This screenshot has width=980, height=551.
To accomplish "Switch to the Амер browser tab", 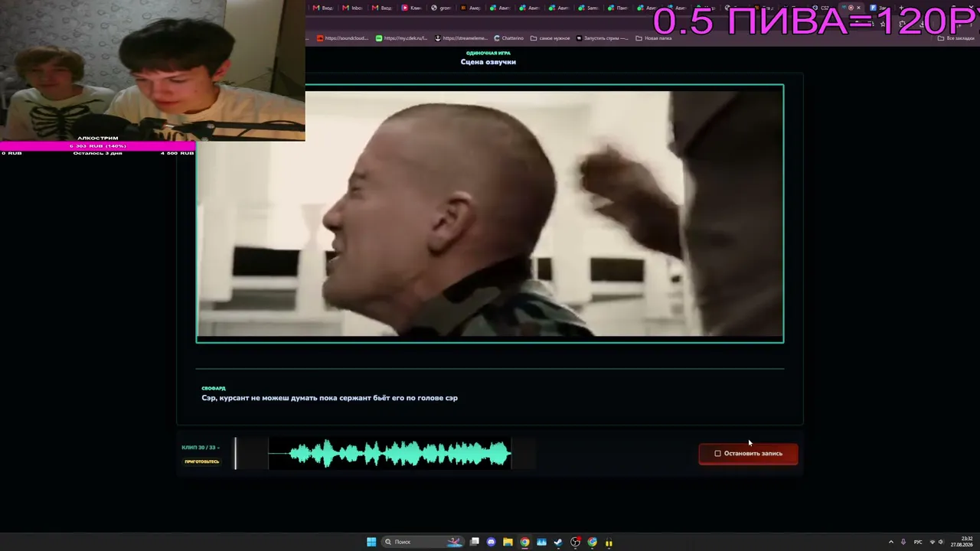I will [x=470, y=8].
